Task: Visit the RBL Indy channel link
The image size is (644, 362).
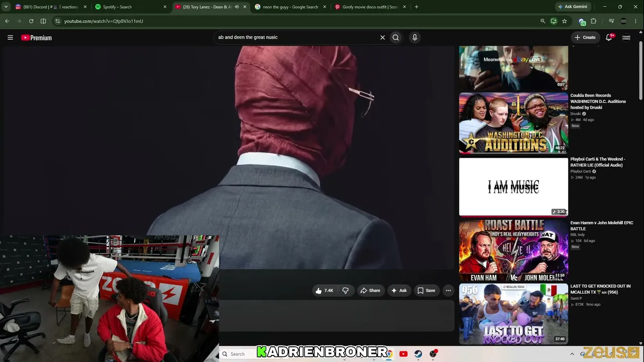Action: point(578,235)
